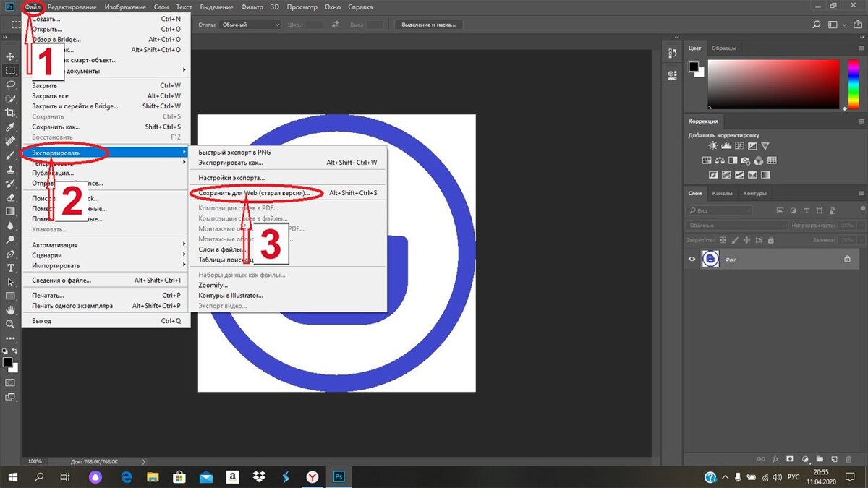Open the Изображение menu
This screenshot has width=868, height=488.
tap(125, 7)
